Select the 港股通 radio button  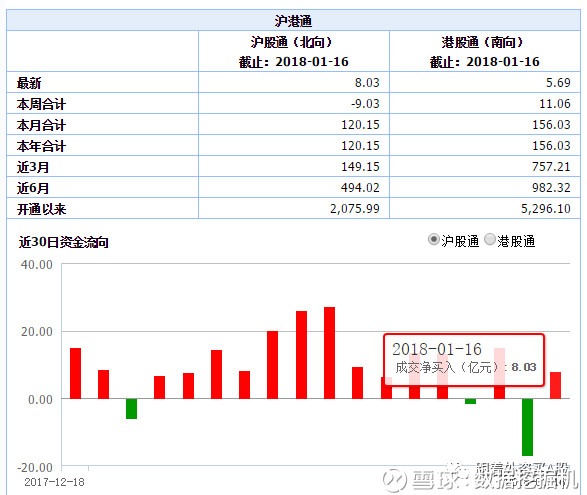point(490,239)
